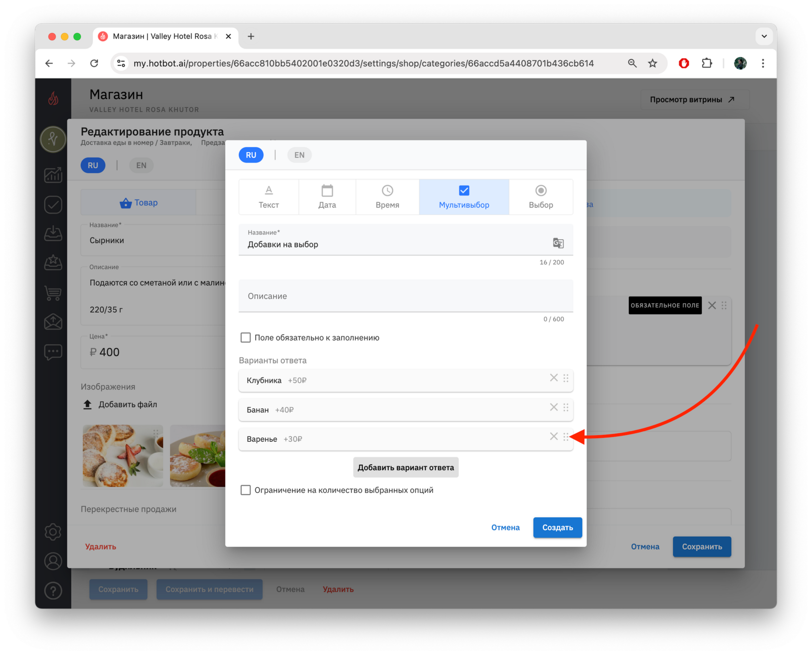The height and width of the screenshot is (655, 812).
Task: Open a new browser tab
Action: [x=251, y=37]
